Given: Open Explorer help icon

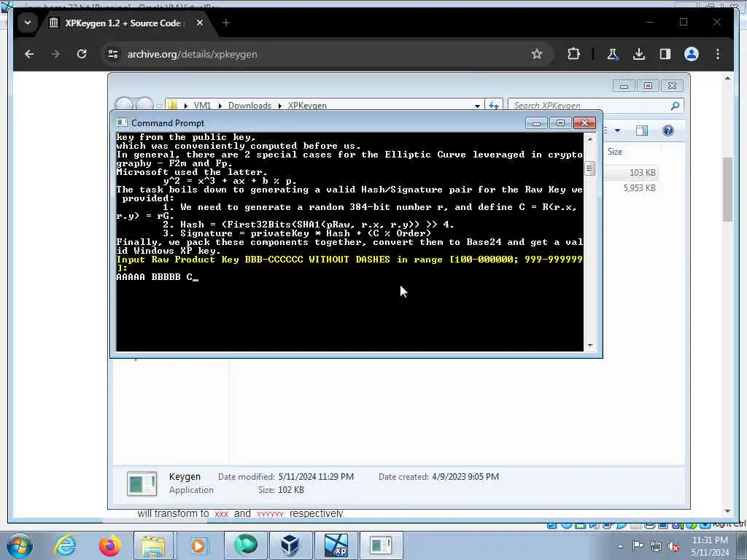Looking at the screenshot, I should [x=668, y=131].
